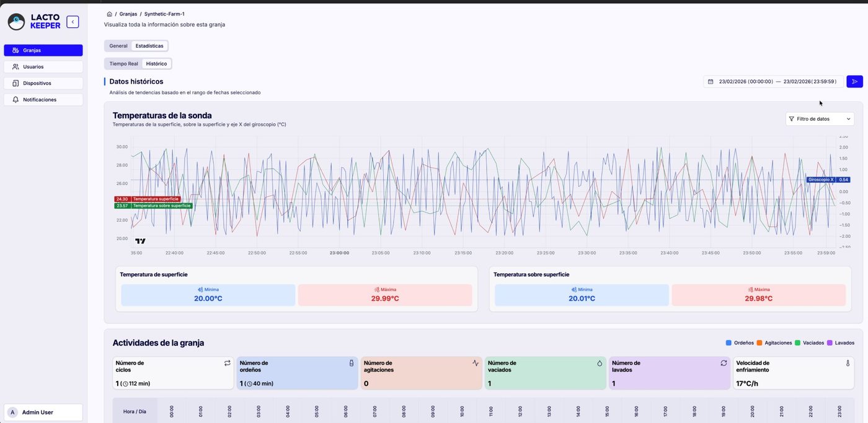Viewport: 868px width, 423px height.
Task: Switch to the General tab
Action: pyautogui.click(x=118, y=46)
